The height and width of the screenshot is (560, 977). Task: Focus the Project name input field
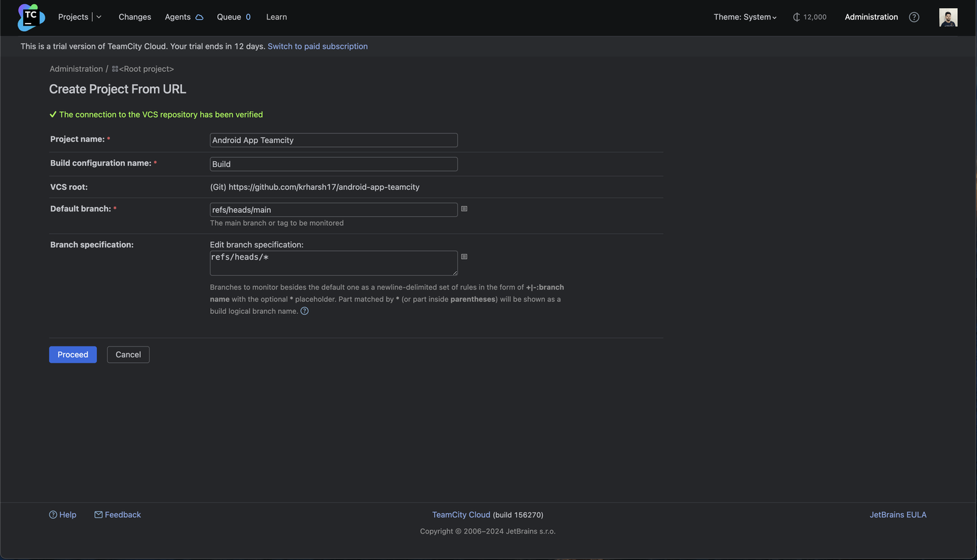pyautogui.click(x=334, y=140)
